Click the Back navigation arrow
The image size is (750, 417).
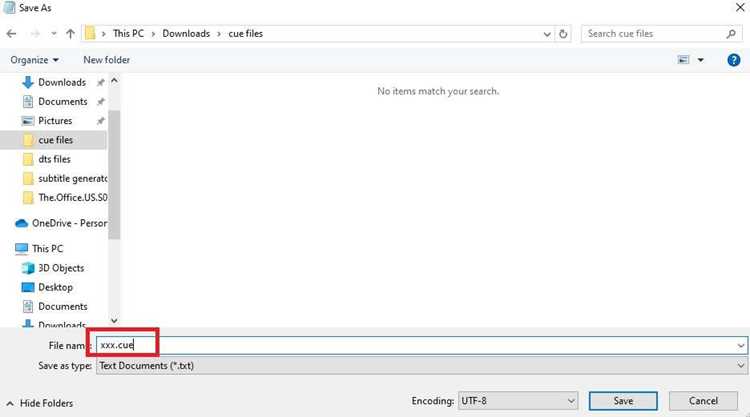tap(11, 33)
